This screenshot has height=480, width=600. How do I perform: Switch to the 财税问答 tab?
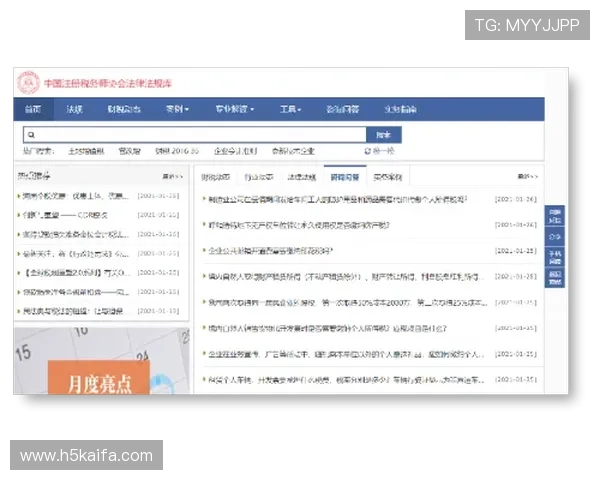click(x=345, y=177)
